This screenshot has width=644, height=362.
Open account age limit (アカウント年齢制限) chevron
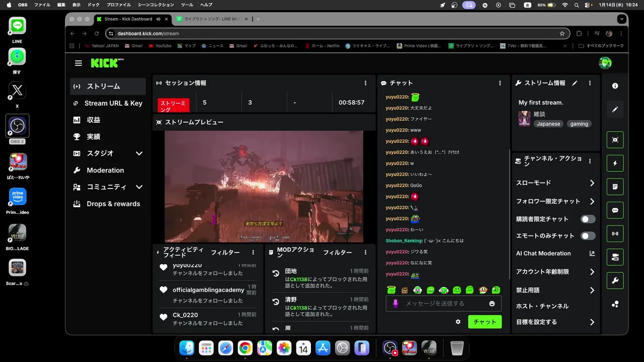click(592, 272)
